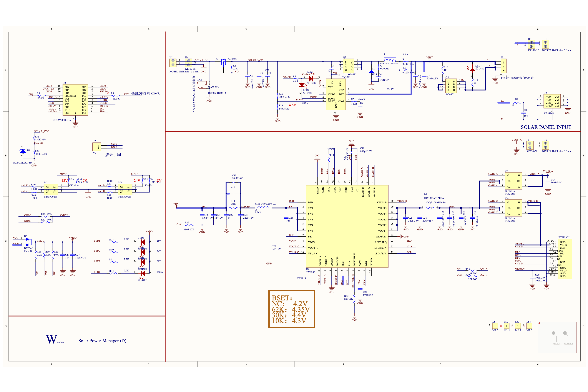Select the CN3791 charger IC U1
Screen dimensions: 588x392
pyautogui.click(x=336, y=94)
